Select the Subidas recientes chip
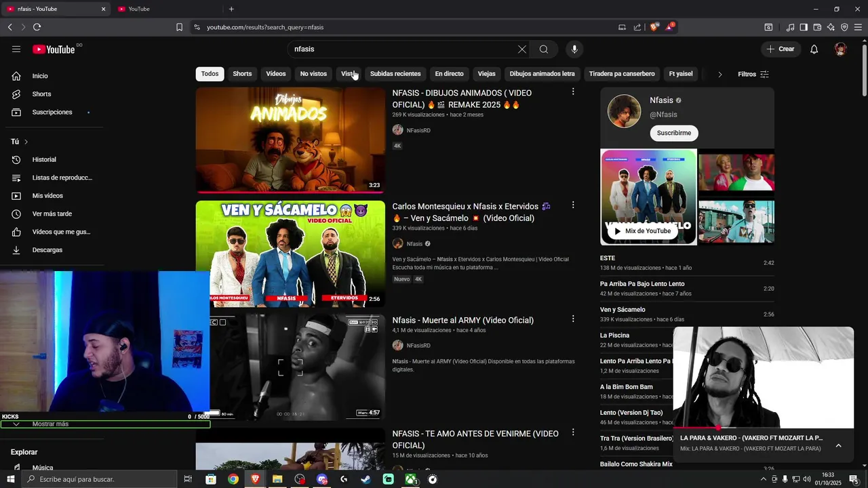The width and height of the screenshot is (868, 488). point(395,74)
